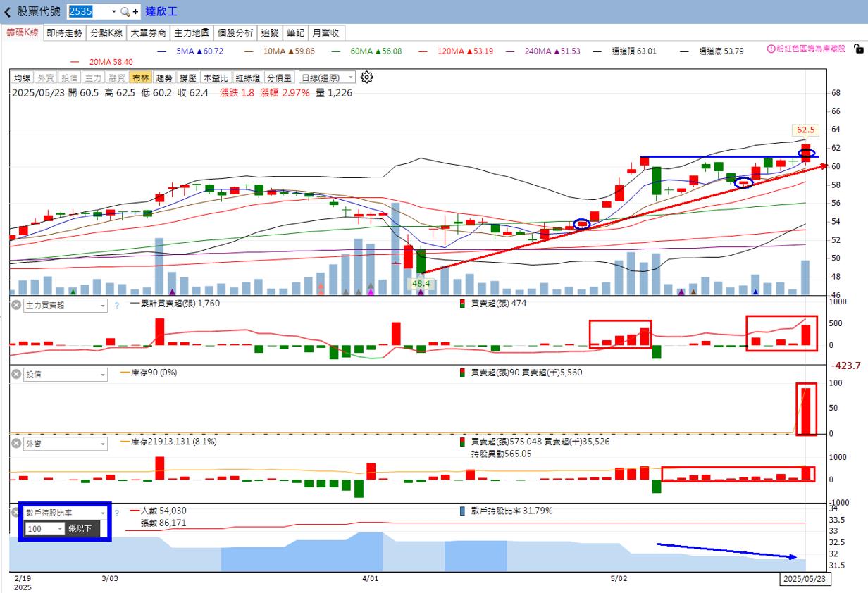This screenshot has height=593, width=868.
Task: Open chart settings gear icon
Action: [x=366, y=77]
